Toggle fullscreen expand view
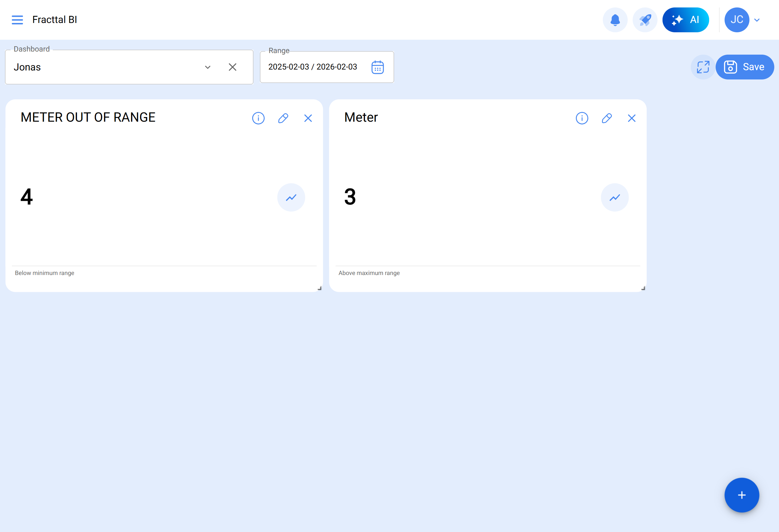This screenshot has width=779, height=532. click(x=703, y=67)
